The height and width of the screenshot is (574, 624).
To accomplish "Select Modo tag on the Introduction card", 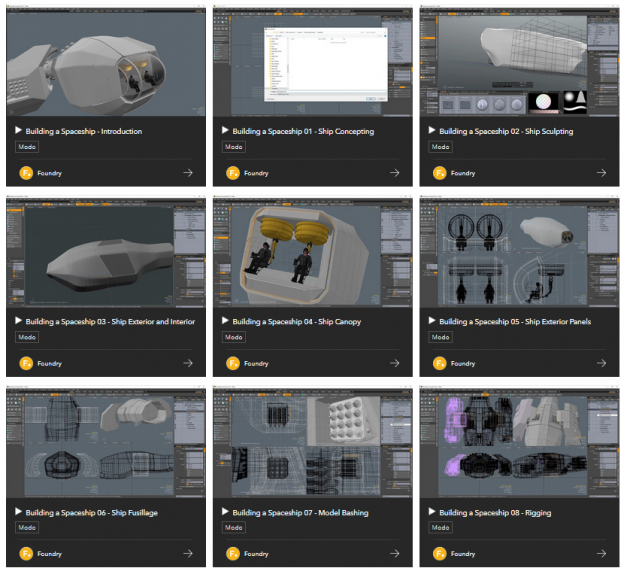I will (x=28, y=147).
